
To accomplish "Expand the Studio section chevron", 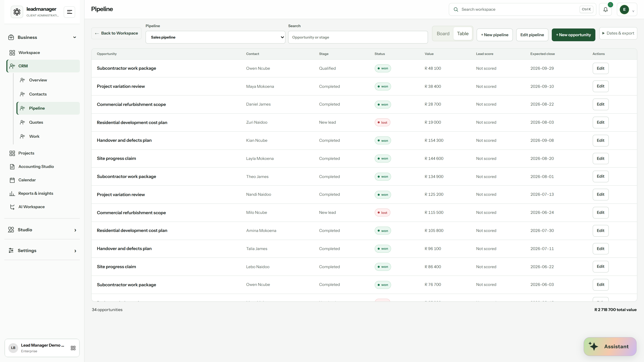I will 75,230.
